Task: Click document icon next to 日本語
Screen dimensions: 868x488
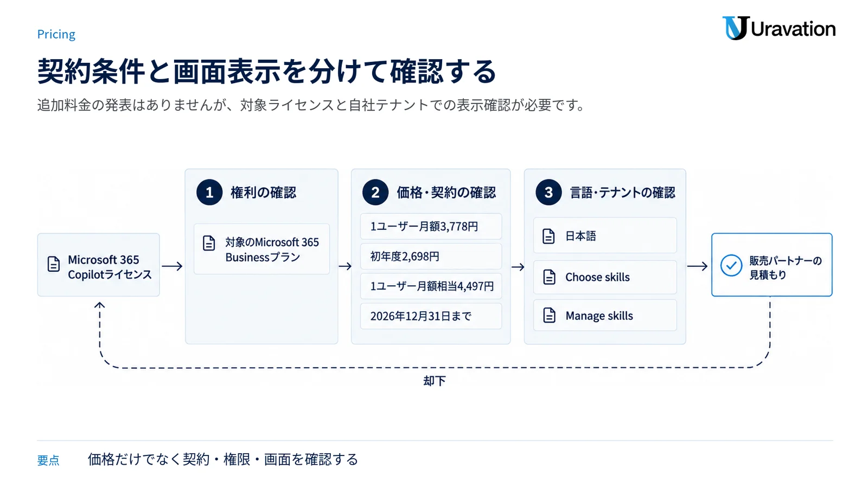Action: 548,236
